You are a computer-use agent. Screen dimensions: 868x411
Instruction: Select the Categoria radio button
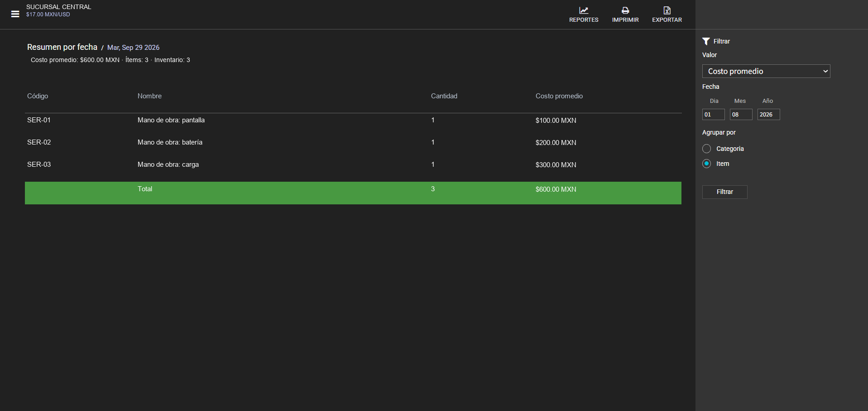[x=706, y=149]
